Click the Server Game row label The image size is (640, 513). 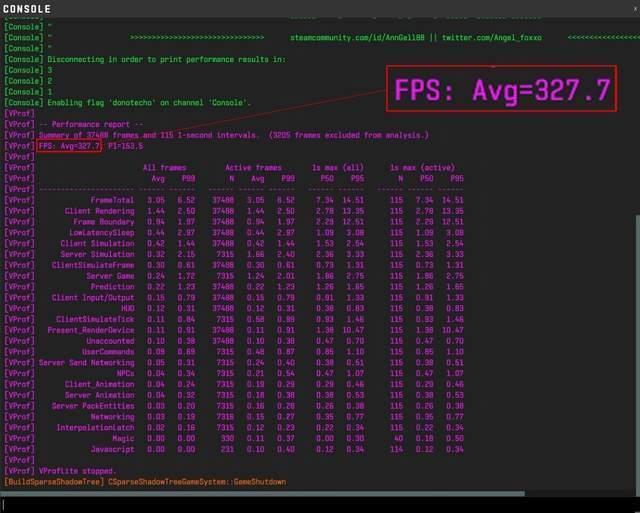(110, 276)
